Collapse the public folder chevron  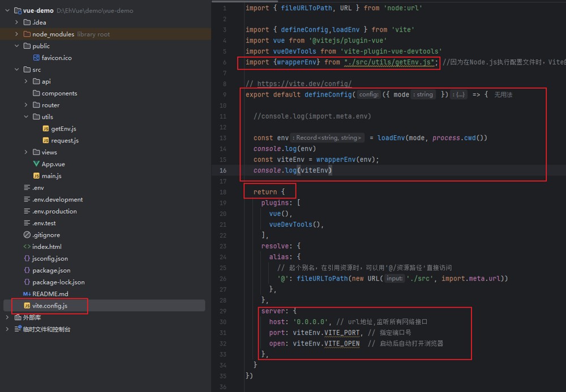(x=16, y=46)
